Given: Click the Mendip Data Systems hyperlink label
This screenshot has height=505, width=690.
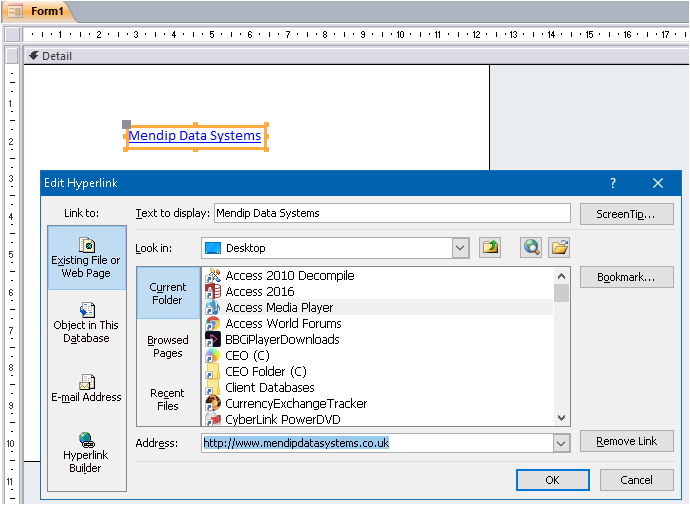Looking at the screenshot, I should pos(195,136).
